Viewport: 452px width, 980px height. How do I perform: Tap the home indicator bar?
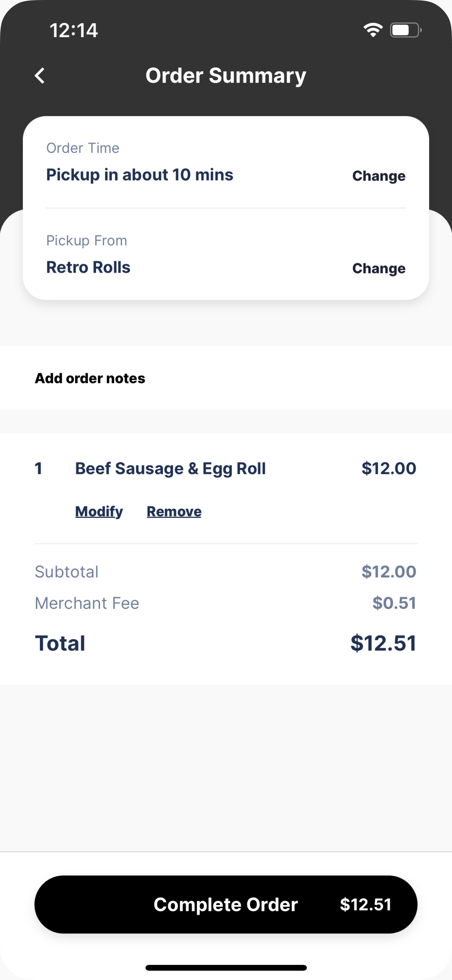click(226, 967)
